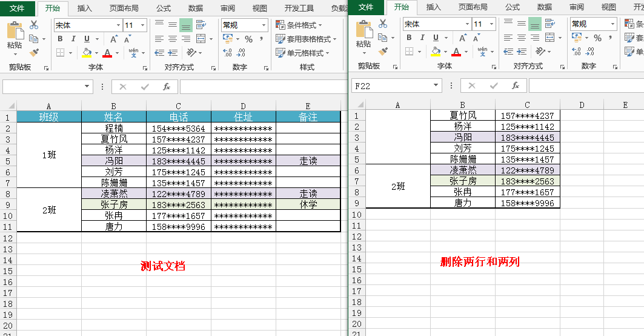Expand Name Box dropdown in left window
Screen dimensions: 644x336
87,86
